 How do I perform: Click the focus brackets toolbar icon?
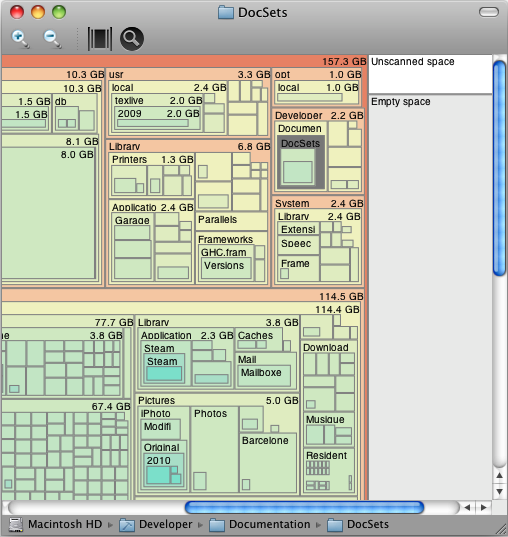click(x=100, y=39)
